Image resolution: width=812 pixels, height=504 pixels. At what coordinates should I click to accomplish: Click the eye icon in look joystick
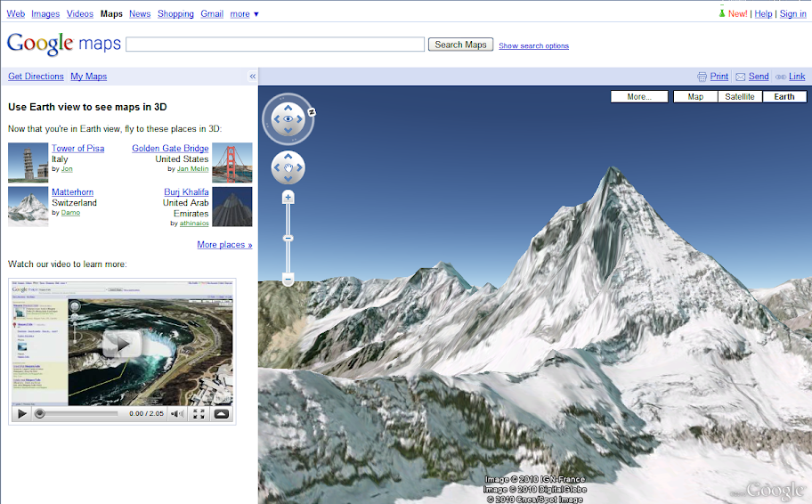(x=288, y=119)
